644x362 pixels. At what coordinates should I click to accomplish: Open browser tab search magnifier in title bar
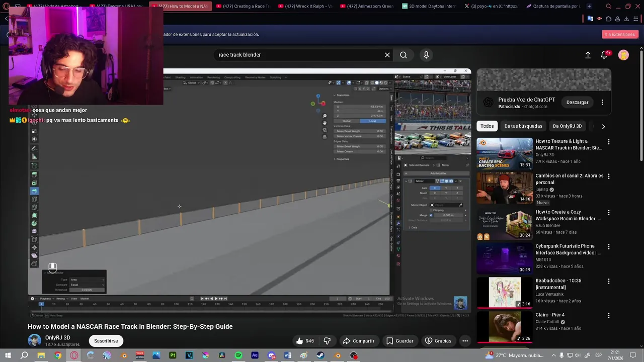pos(609,7)
